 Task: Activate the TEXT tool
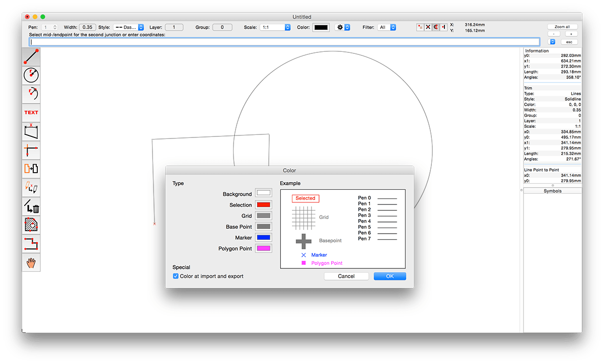coord(31,113)
